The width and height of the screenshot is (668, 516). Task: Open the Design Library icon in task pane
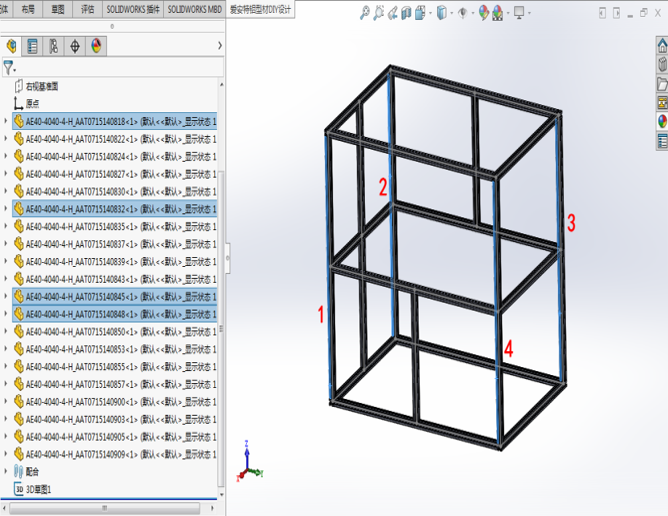[x=661, y=65]
